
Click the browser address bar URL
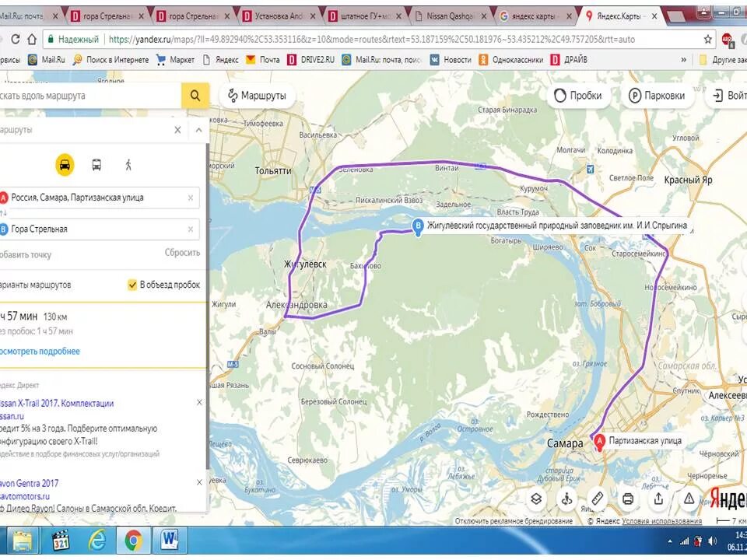click(x=372, y=40)
